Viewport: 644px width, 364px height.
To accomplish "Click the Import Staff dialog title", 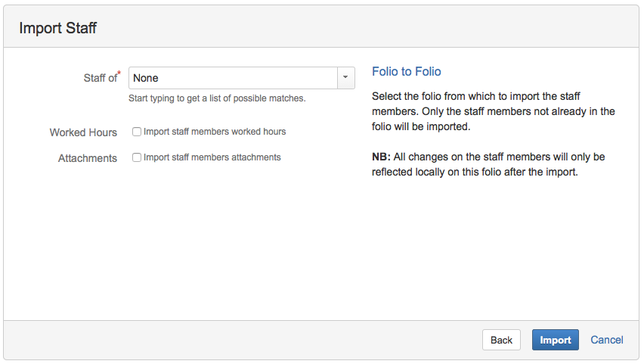I will [57, 29].
